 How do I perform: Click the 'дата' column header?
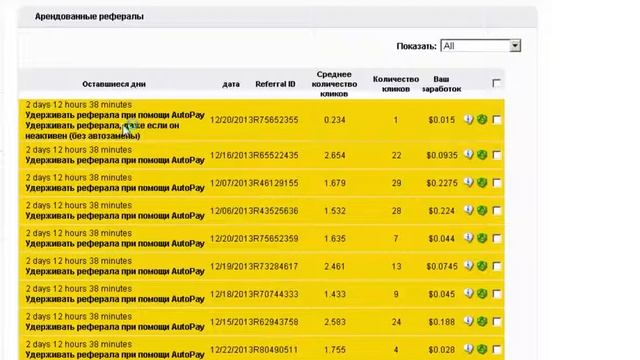(x=231, y=84)
